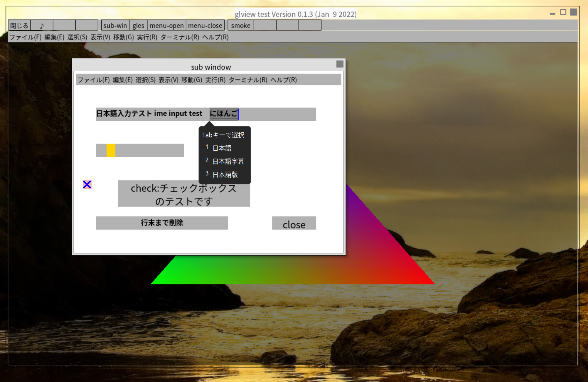Choose IME candidate 2 日本語字幕
This screenshot has height=382, width=588.
pyautogui.click(x=228, y=161)
